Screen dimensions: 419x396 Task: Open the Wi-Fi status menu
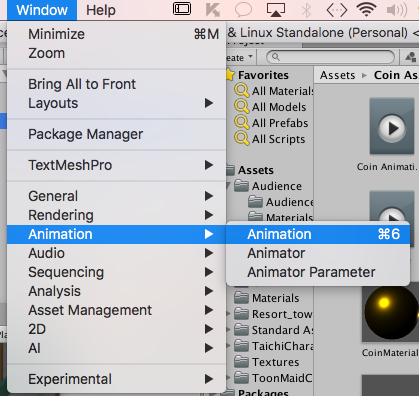coord(366,9)
